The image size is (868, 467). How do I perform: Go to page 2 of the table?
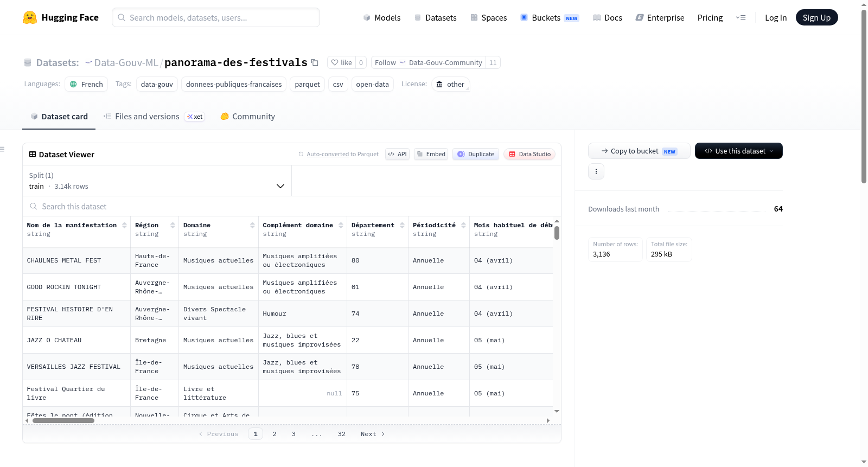pyautogui.click(x=275, y=434)
